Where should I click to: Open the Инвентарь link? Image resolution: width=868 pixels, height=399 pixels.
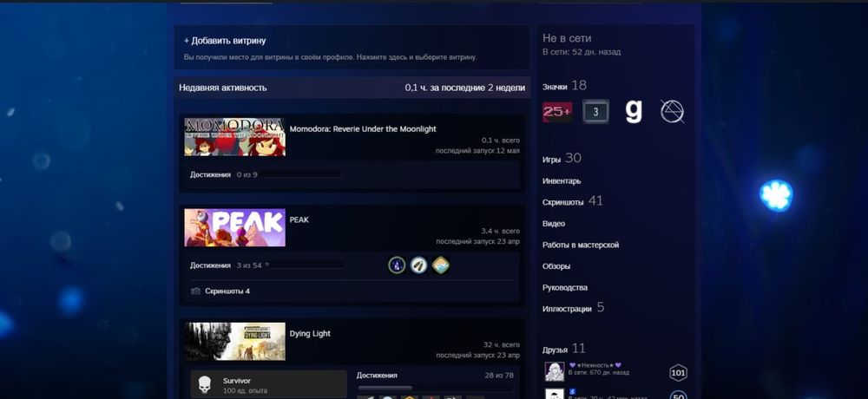pyautogui.click(x=562, y=181)
